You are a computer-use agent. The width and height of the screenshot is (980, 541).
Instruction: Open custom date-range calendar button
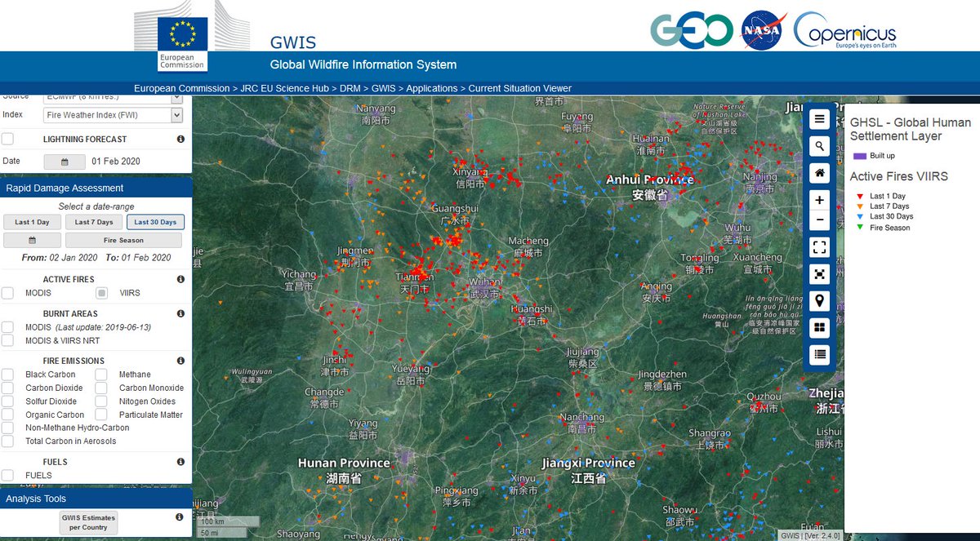tap(32, 240)
